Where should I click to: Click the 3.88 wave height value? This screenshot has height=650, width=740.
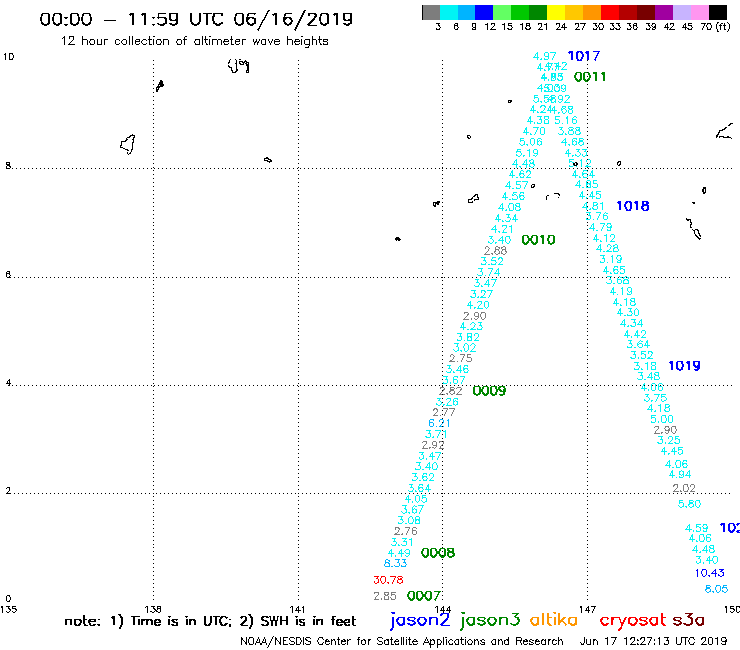(569, 131)
